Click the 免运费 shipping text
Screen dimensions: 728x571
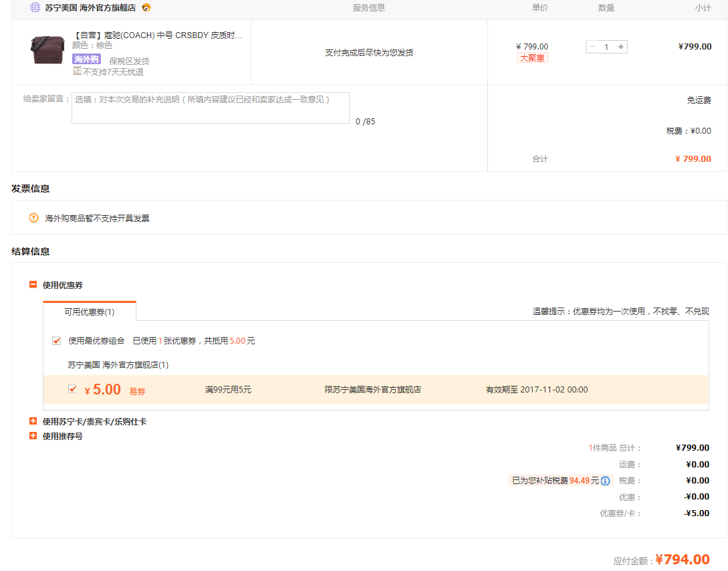point(699,100)
